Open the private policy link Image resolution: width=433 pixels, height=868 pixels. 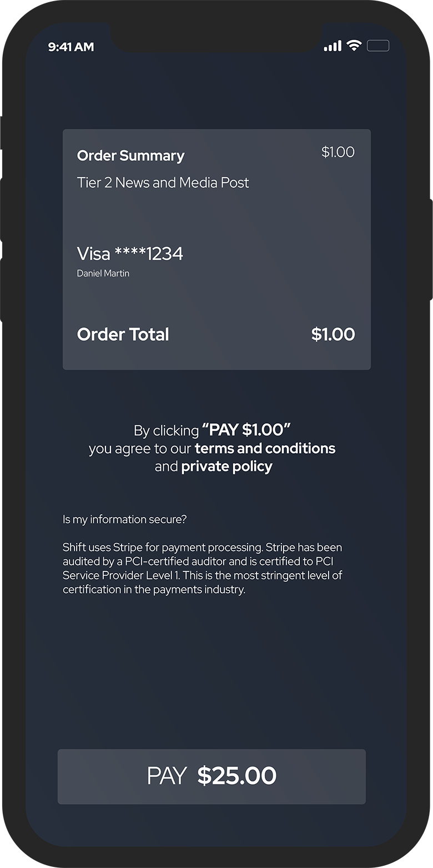click(226, 466)
